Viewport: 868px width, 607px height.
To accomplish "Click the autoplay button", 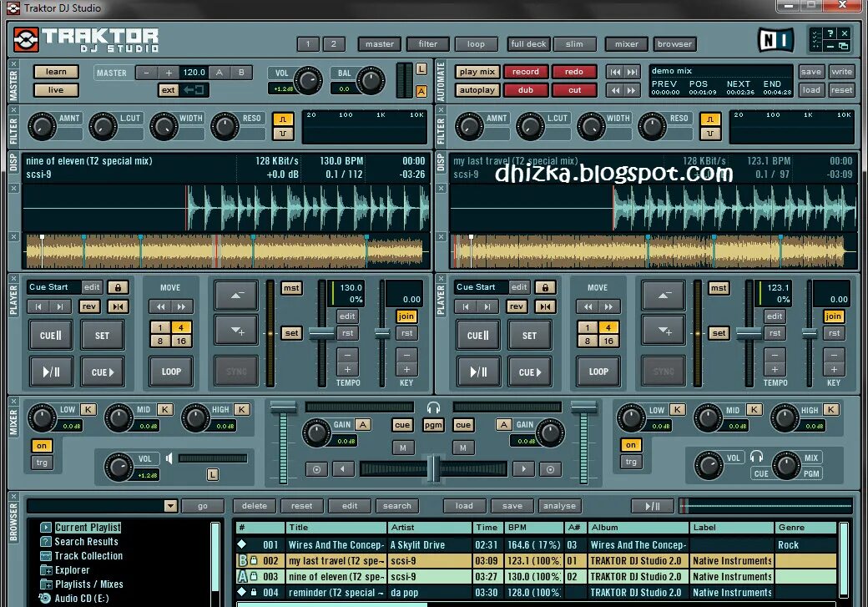I will point(477,89).
